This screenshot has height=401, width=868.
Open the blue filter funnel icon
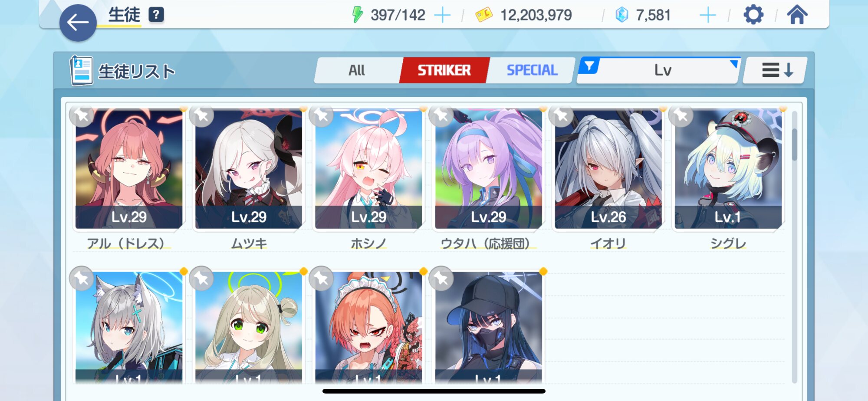(x=589, y=66)
